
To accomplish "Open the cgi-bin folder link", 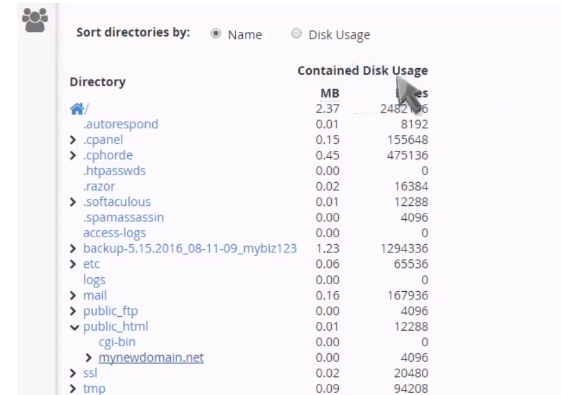I will click(x=117, y=342).
